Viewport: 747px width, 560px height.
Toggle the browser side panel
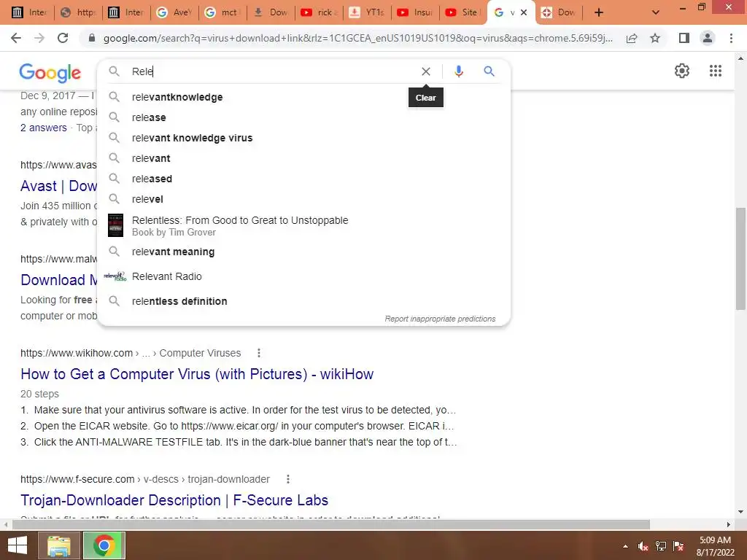click(684, 38)
